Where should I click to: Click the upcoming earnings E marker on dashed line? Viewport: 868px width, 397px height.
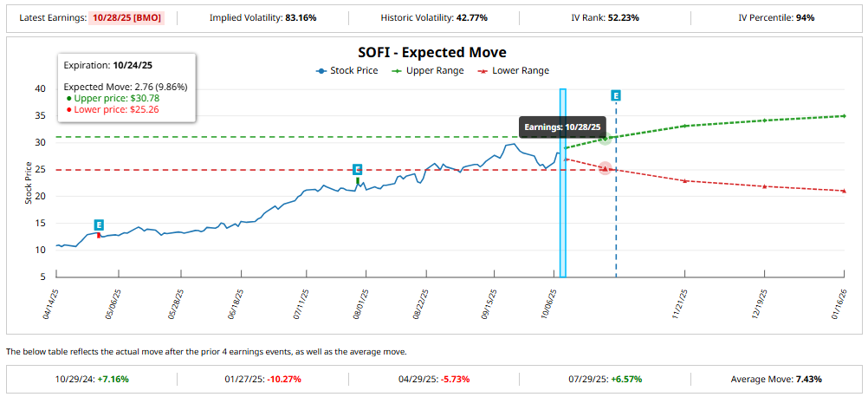(x=616, y=94)
